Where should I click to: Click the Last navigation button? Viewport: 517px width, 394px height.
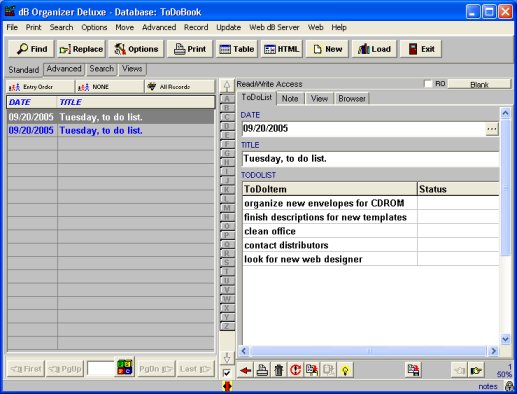[x=195, y=369]
